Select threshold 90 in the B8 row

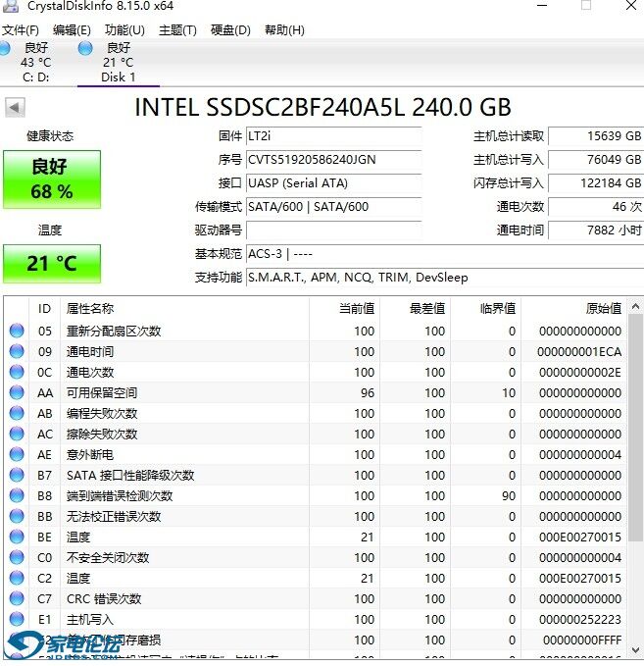coord(509,495)
